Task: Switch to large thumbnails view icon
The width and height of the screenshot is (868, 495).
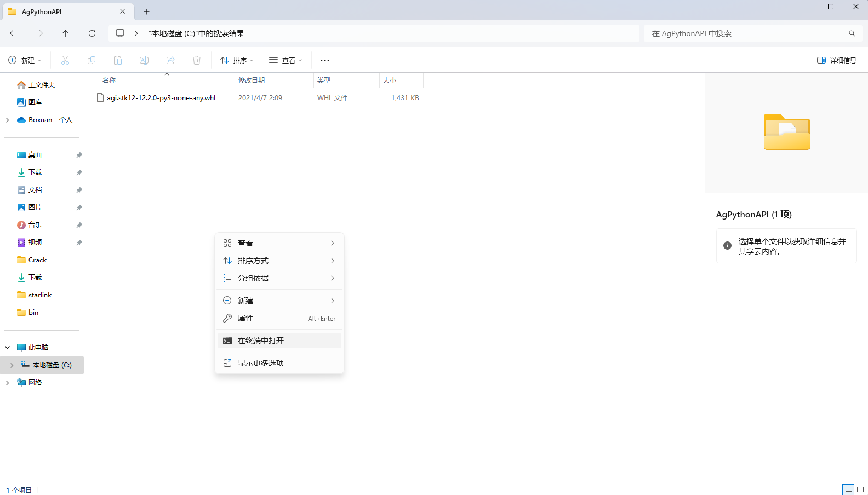Action: click(x=860, y=490)
